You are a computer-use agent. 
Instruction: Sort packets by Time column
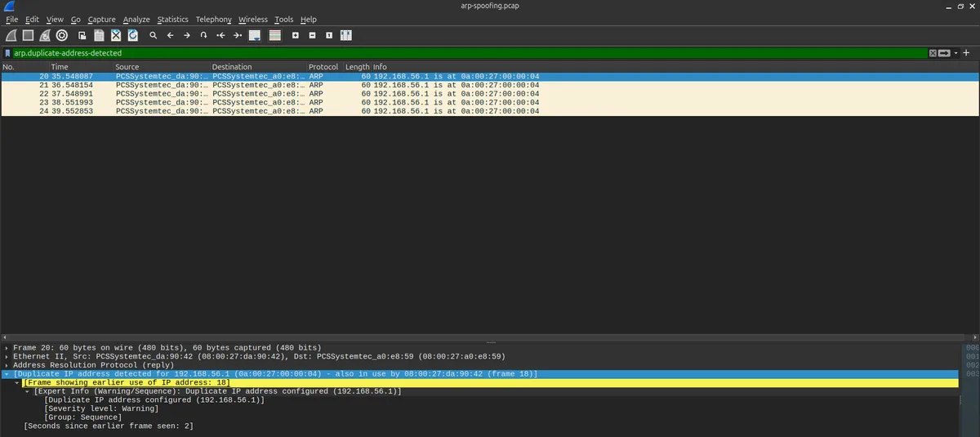[81, 67]
